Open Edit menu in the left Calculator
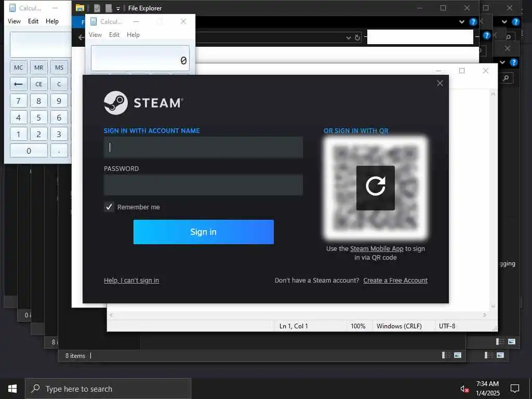Screen dimensions: 532x399 [x=33, y=21]
